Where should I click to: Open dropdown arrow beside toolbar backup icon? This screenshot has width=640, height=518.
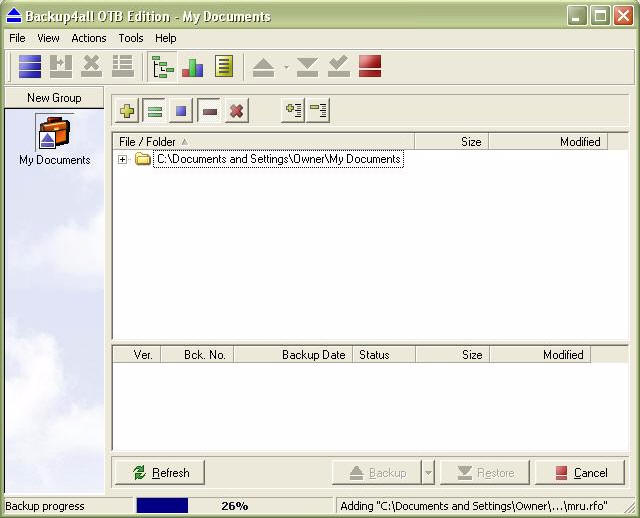pos(286,67)
